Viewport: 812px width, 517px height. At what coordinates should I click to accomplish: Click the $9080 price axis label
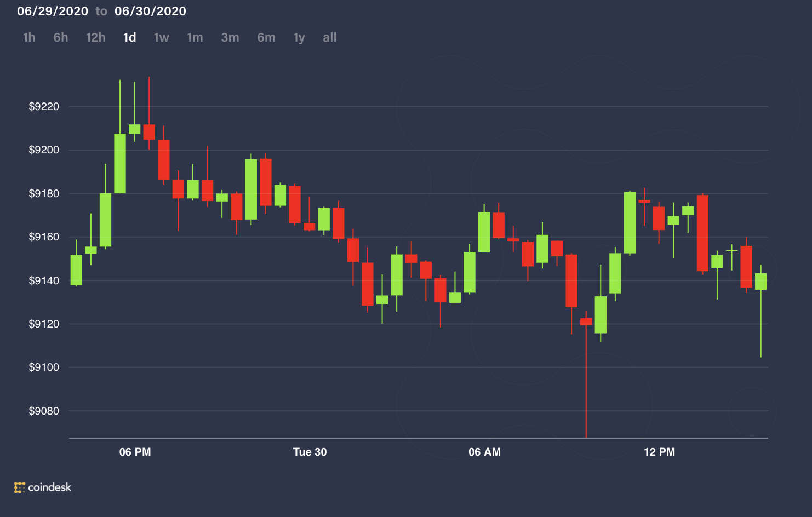tap(44, 411)
